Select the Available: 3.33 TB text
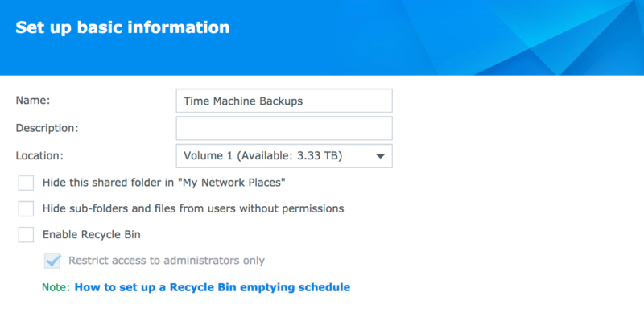644x317 pixels. 291,156
